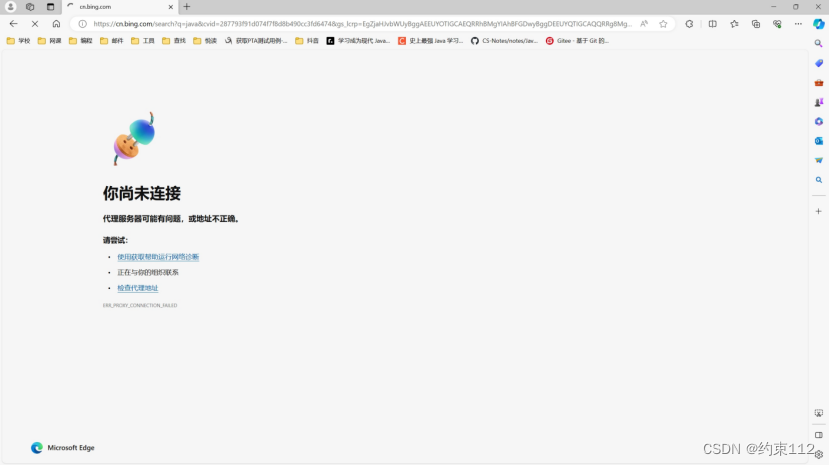Viewport: 830px width, 465px height.
Task: Click the 正在与你的组织联系 list item
Action: [148, 272]
